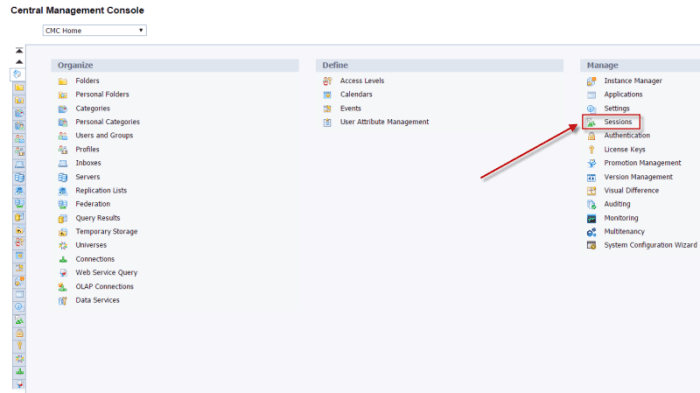Click the Central Management Console title
The width and height of the screenshot is (700, 393).
click(x=77, y=10)
